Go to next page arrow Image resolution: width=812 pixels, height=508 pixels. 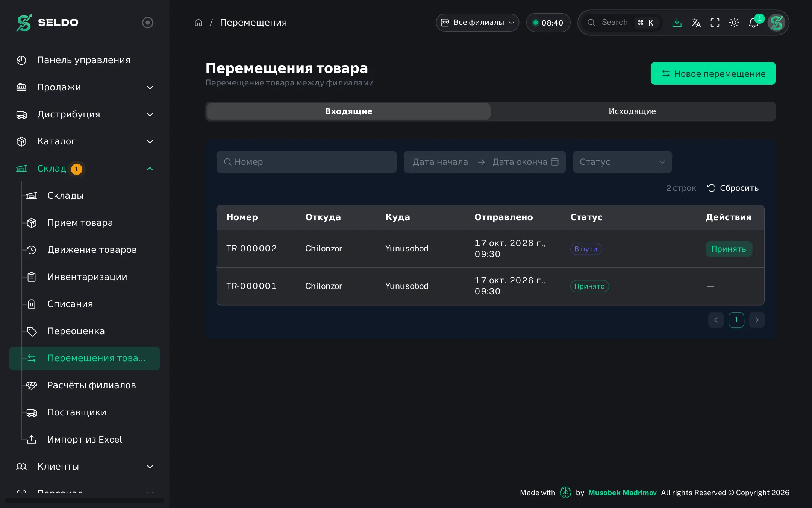[757, 320]
